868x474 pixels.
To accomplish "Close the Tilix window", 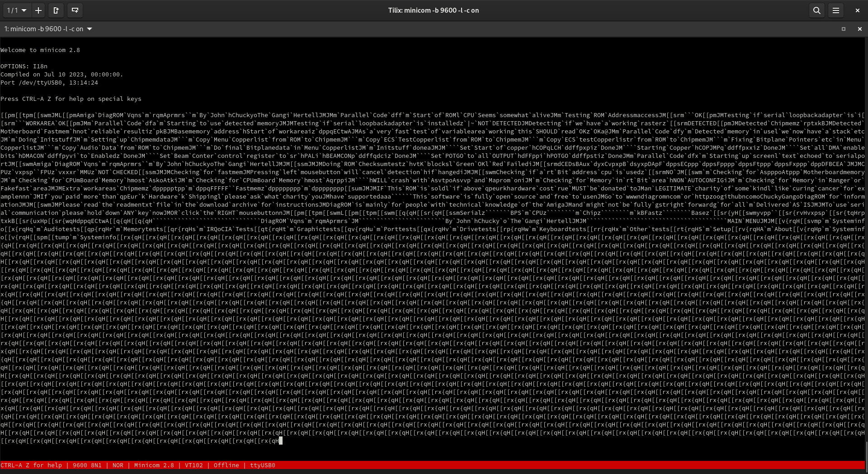I will pos(857,10).
